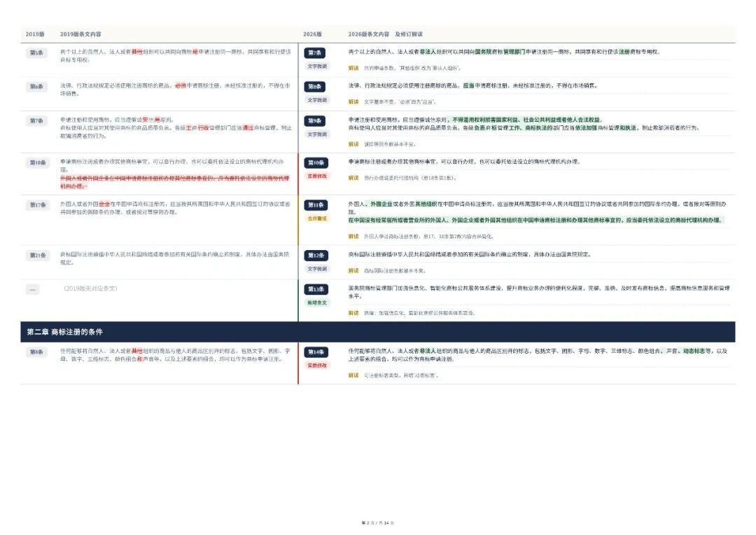Screen dimensions: 756x535
Task: Click the highlighted "动态标志" text
Action: pyautogui.click(x=693, y=352)
